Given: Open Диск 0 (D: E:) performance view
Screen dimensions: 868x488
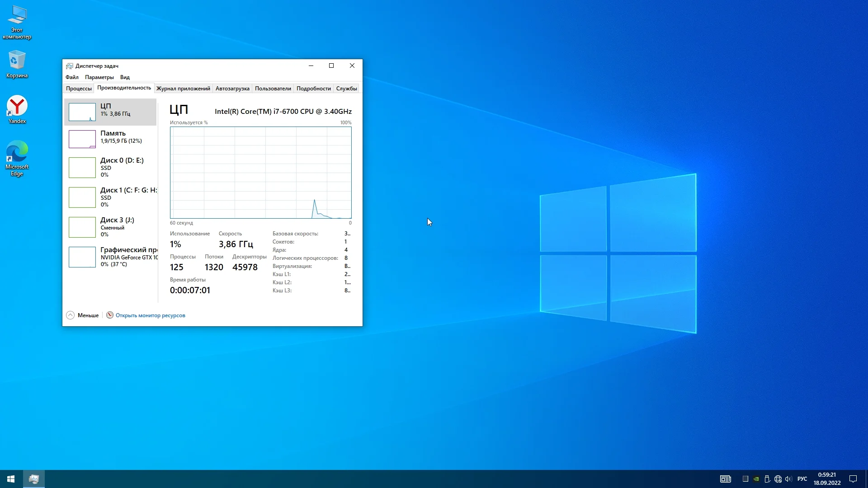Looking at the screenshot, I should point(111,167).
